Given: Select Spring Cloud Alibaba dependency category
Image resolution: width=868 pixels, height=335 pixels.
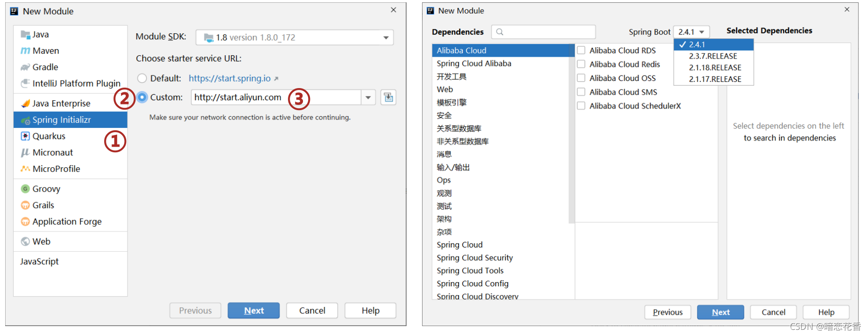Looking at the screenshot, I should (474, 63).
